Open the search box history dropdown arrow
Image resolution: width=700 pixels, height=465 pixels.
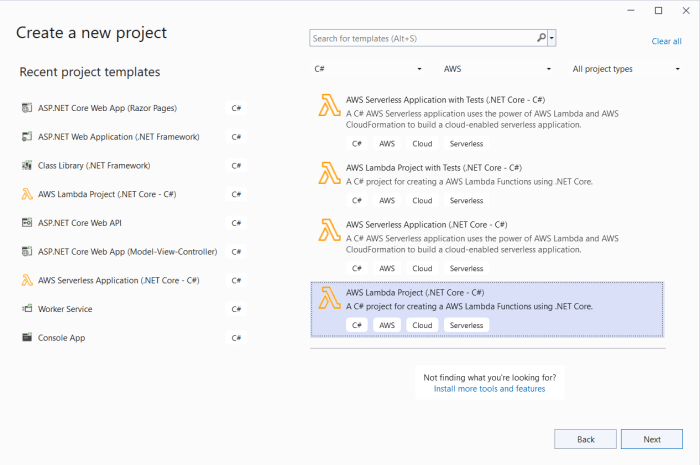point(552,38)
